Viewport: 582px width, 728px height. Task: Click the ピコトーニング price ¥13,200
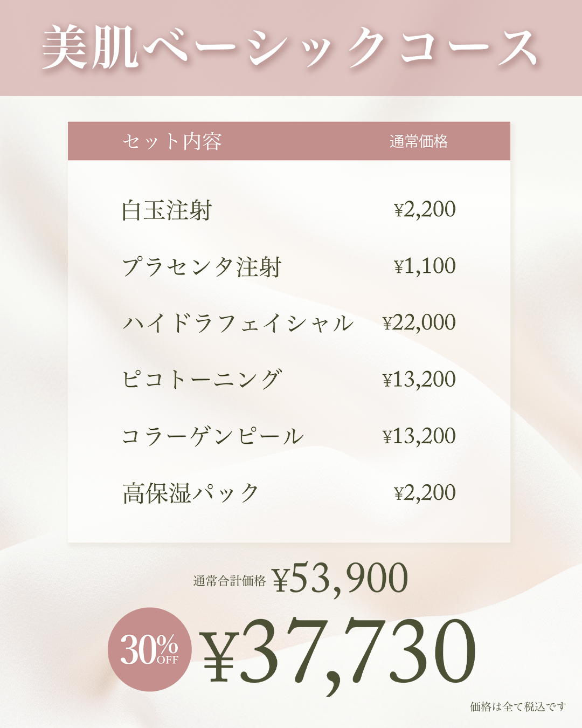(419, 380)
